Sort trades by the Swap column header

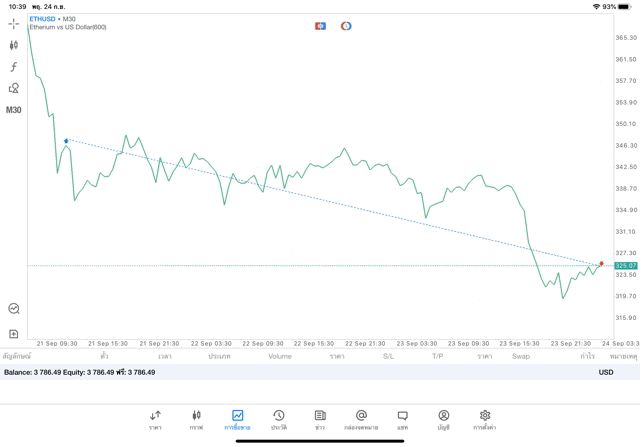(520, 356)
